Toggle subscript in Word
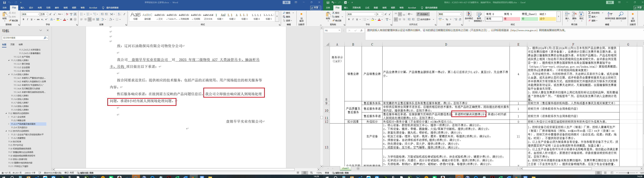The height and width of the screenshot is (178, 644). click(42, 20)
